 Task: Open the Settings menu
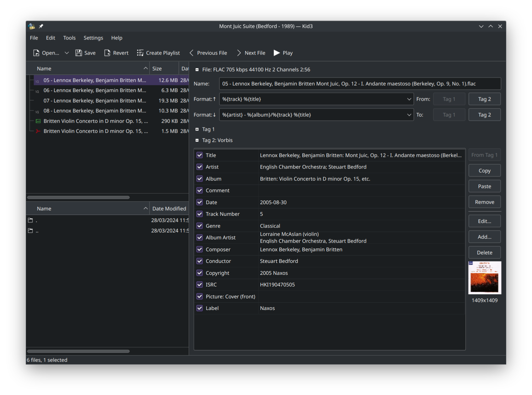93,38
